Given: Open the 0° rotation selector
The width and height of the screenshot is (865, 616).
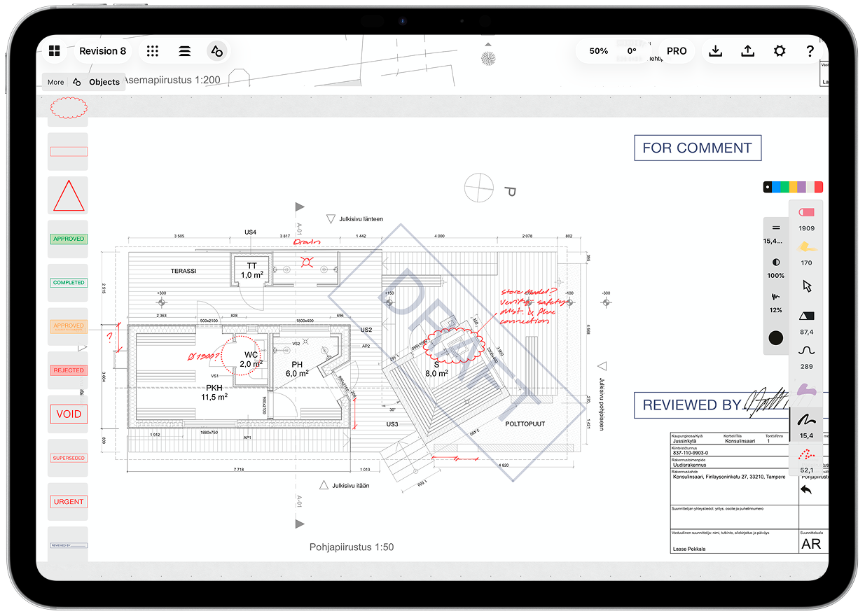Looking at the screenshot, I should click(x=631, y=50).
